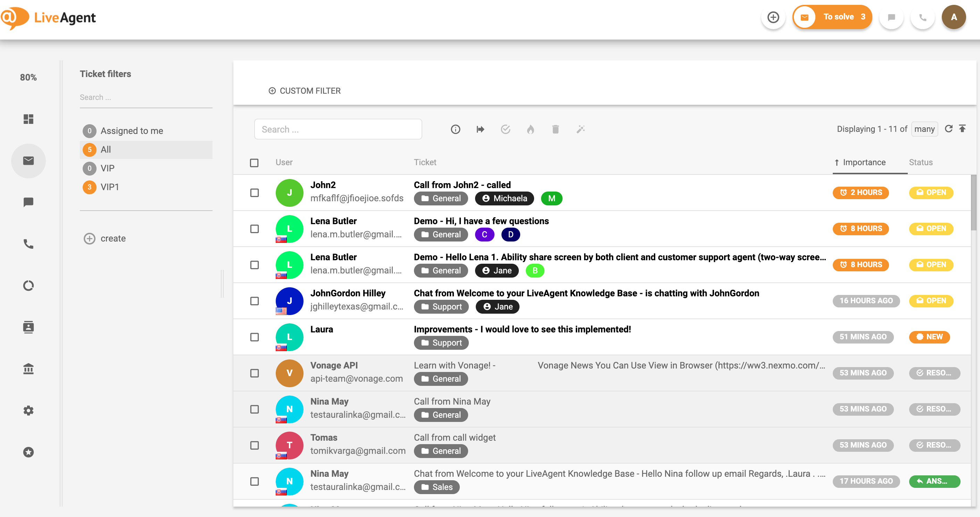This screenshot has height=517, width=980.
Task: Switch to the Assigned to me filter
Action: click(x=131, y=130)
